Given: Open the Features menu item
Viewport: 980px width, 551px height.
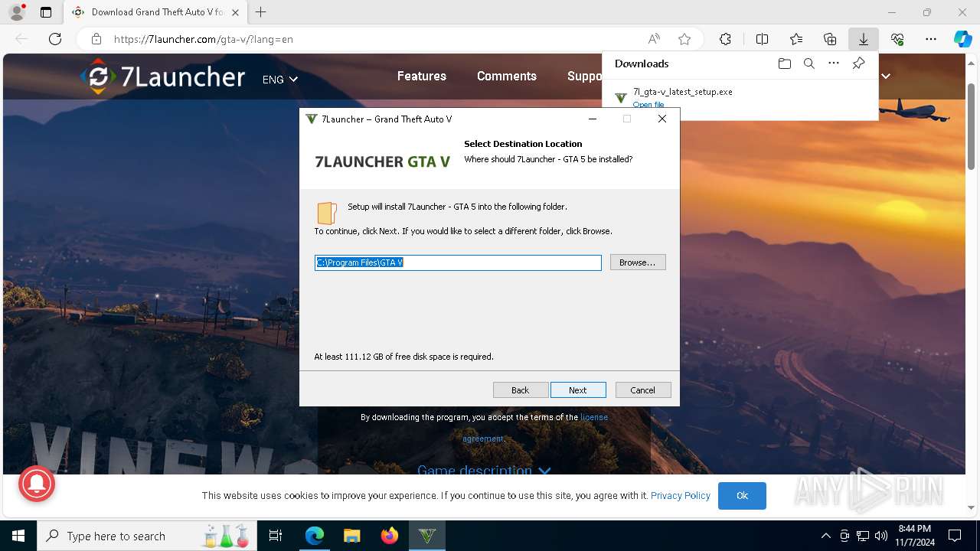Looking at the screenshot, I should click(422, 76).
